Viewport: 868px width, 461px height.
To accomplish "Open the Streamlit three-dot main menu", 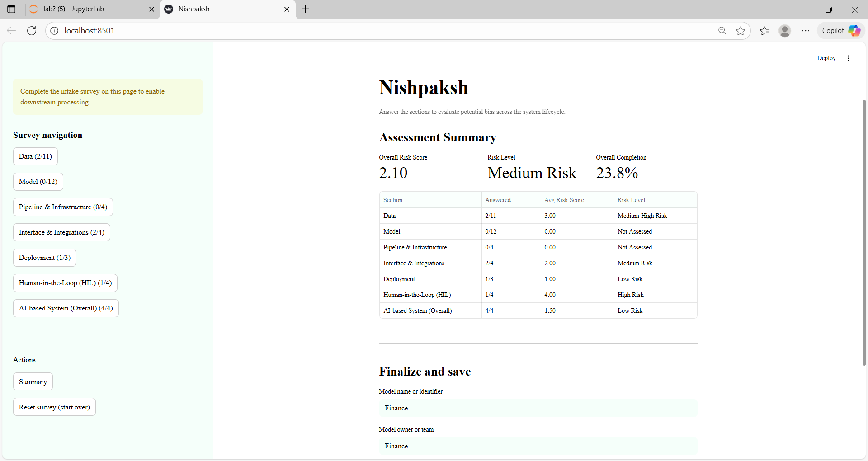I will (x=849, y=58).
